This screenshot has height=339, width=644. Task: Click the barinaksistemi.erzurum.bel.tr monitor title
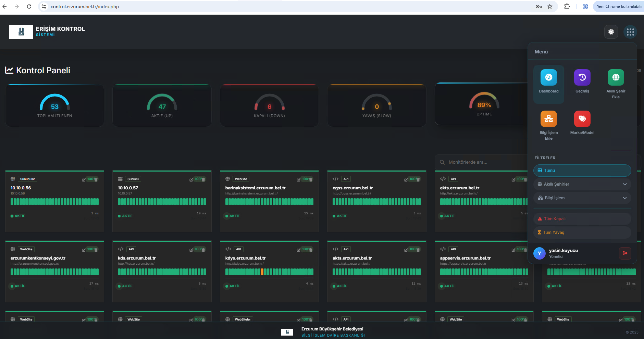pyautogui.click(x=255, y=188)
